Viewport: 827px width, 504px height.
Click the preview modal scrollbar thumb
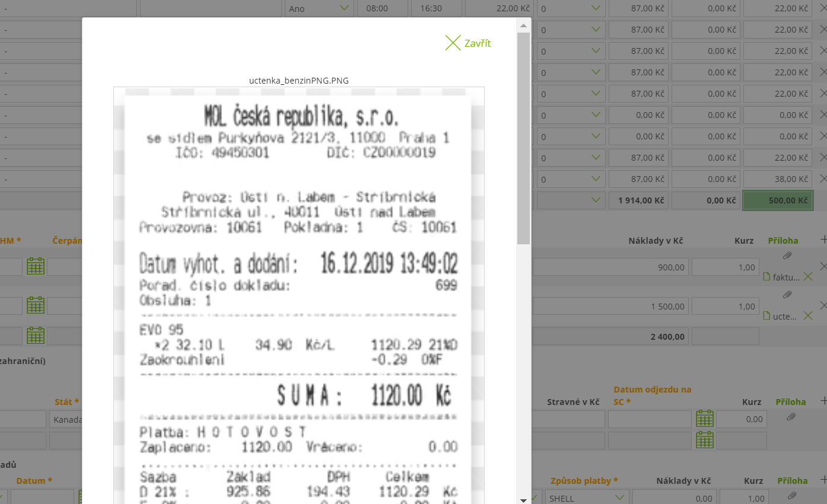pyautogui.click(x=523, y=138)
